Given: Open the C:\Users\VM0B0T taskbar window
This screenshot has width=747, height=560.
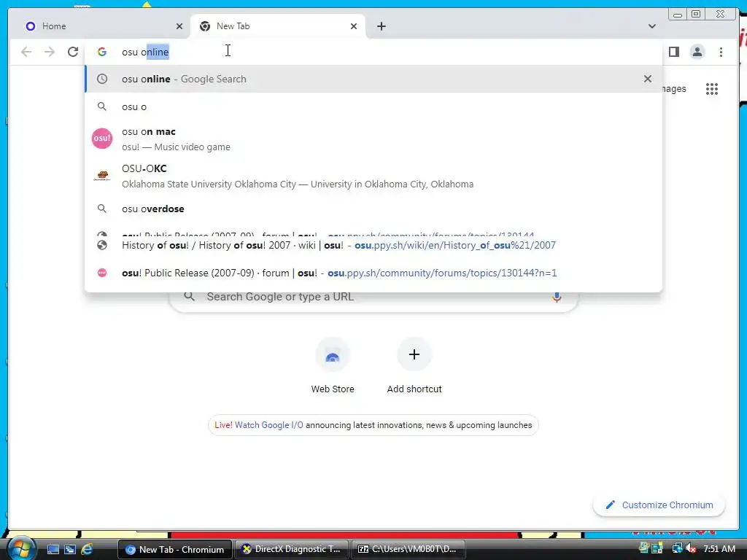Looking at the screenshot, I should pos(408,549).
